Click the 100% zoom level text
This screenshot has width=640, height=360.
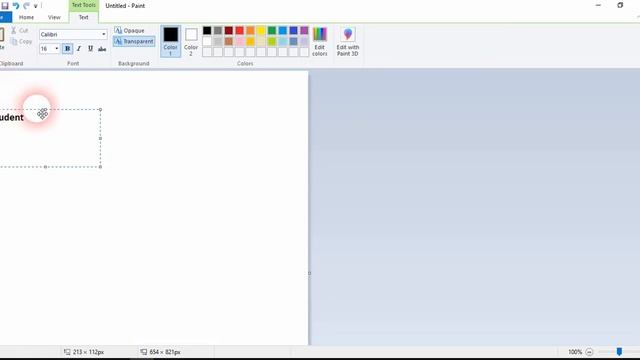(575, 352)
